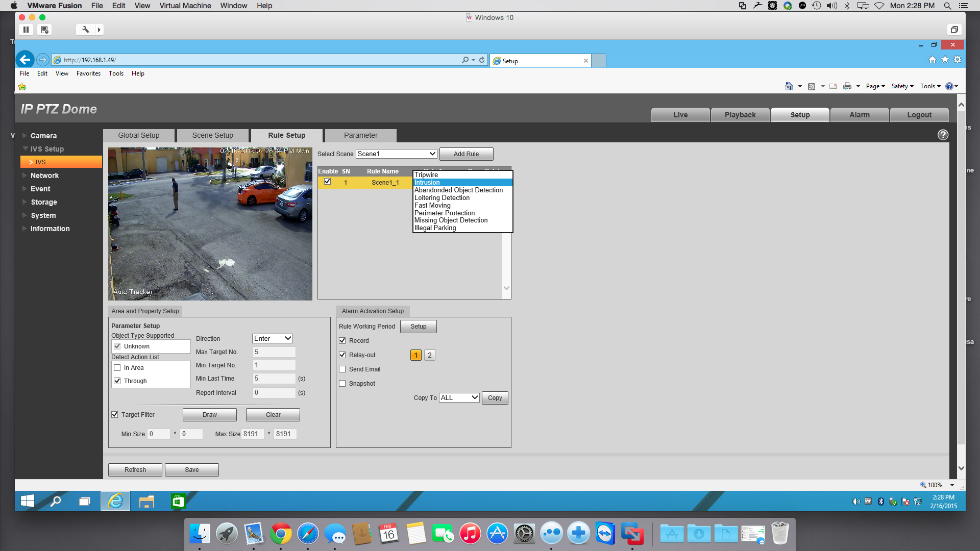Expand the Storage sidebar section

click(x=43, y=202)
